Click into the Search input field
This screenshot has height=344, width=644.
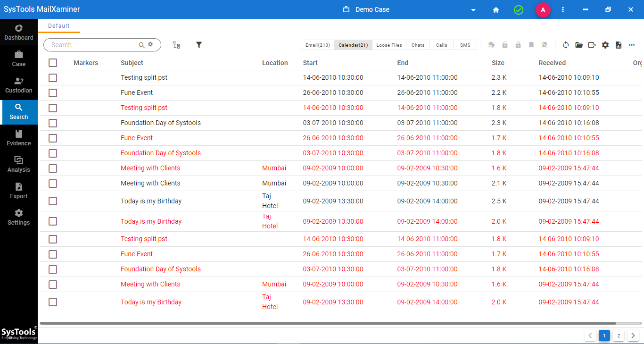92,45
